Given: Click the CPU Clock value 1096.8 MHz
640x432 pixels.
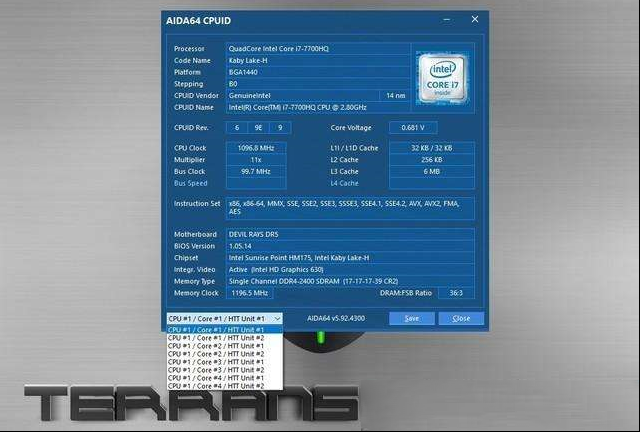Looking at the screenshot, I should coord(256,148).
